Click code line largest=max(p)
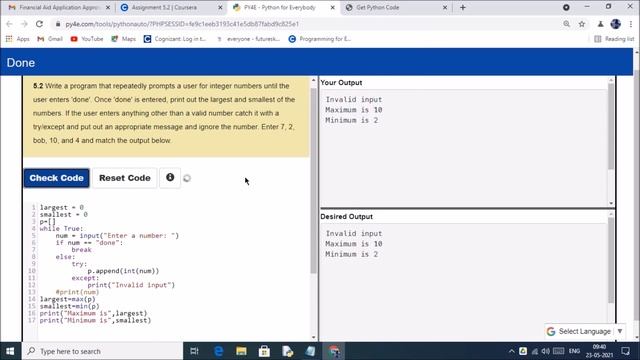The width and height of the screenshot is (640, 360). [x=67, y=299]
